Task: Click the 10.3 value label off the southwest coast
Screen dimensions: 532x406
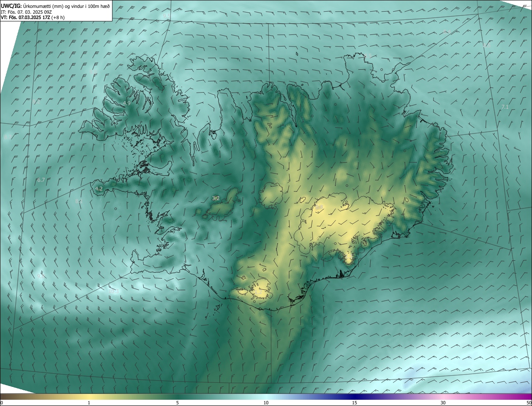Action: pyautogui.click(x=114, y=291)
